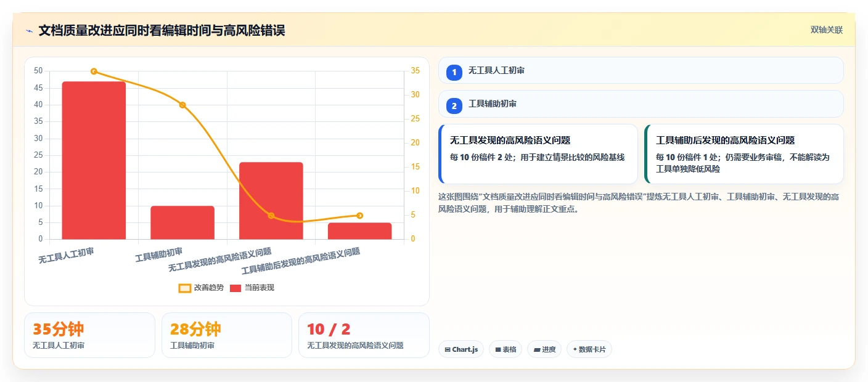Click the shortest red bar for 工具辅助后发现的高风险语义问题
This screenshot has width=868, height=382.
[x=359, y=231]
